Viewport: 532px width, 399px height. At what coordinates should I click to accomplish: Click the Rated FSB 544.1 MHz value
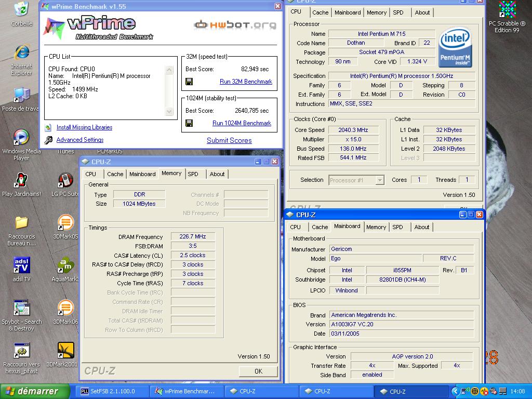point(353,158)
